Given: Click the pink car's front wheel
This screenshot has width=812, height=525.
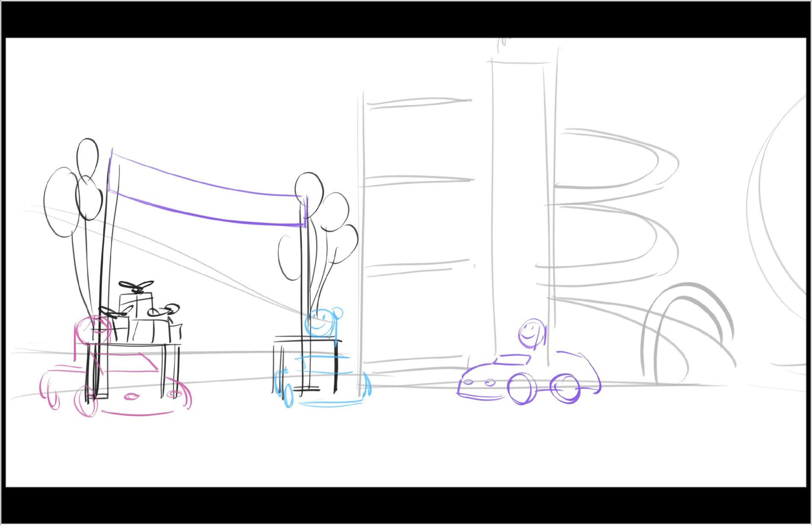Looking at the screenshot, I should pyautogui.click(x=86, y=402).
